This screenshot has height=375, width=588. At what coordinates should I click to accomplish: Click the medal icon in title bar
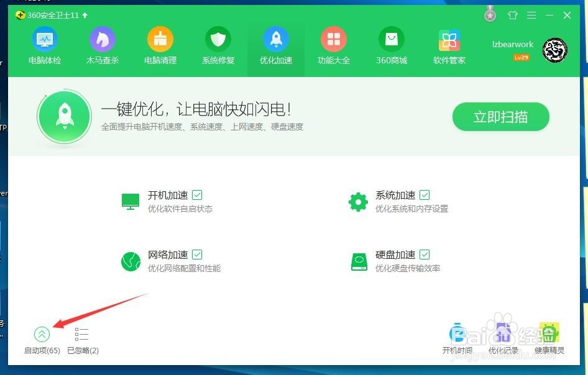(x=490, y=14)
